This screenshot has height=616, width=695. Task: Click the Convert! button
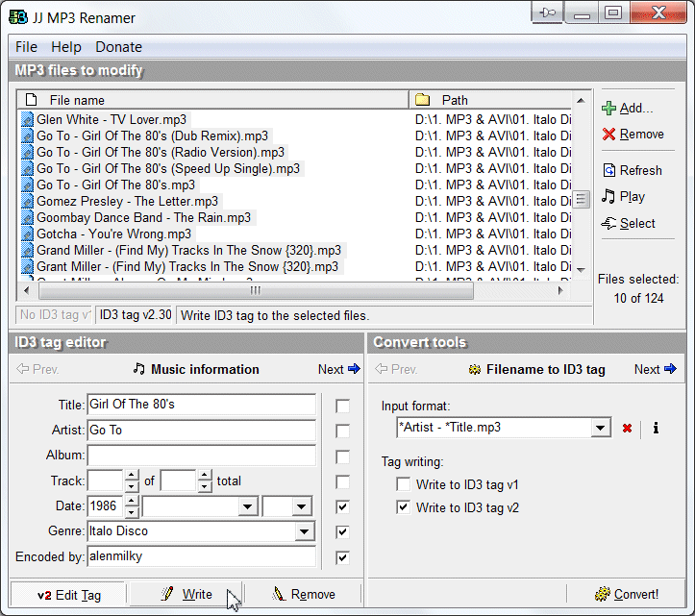(x=627, y=594)
